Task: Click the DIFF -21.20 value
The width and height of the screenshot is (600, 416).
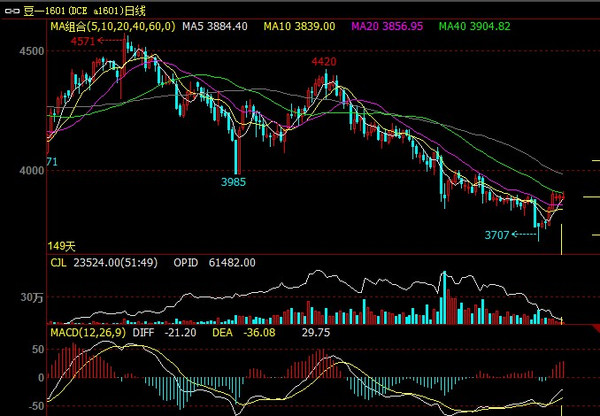Action: (156, 330)
